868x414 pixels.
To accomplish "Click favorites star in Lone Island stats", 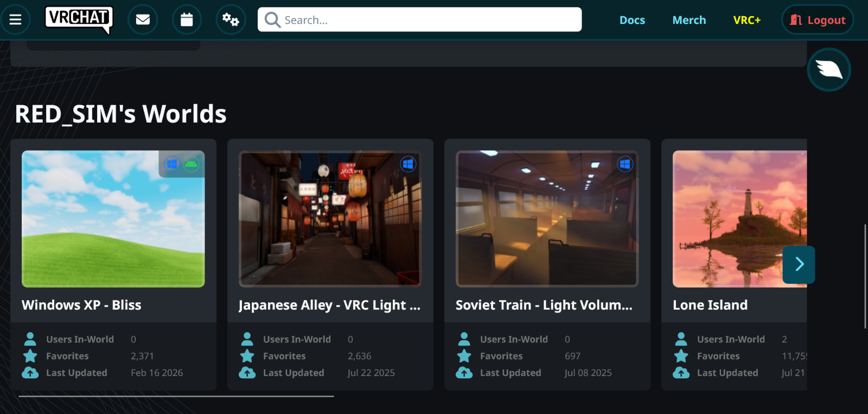I will [x=681, y=356].
